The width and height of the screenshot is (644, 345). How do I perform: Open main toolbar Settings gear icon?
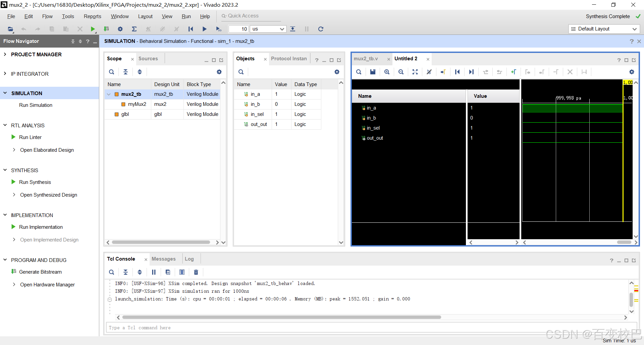(120, 29)
